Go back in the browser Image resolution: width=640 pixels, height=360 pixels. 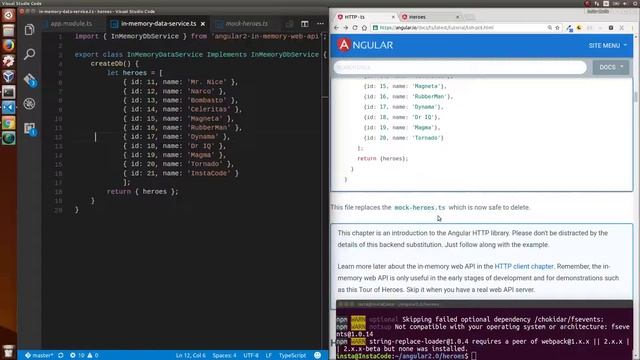coord(336,28)
